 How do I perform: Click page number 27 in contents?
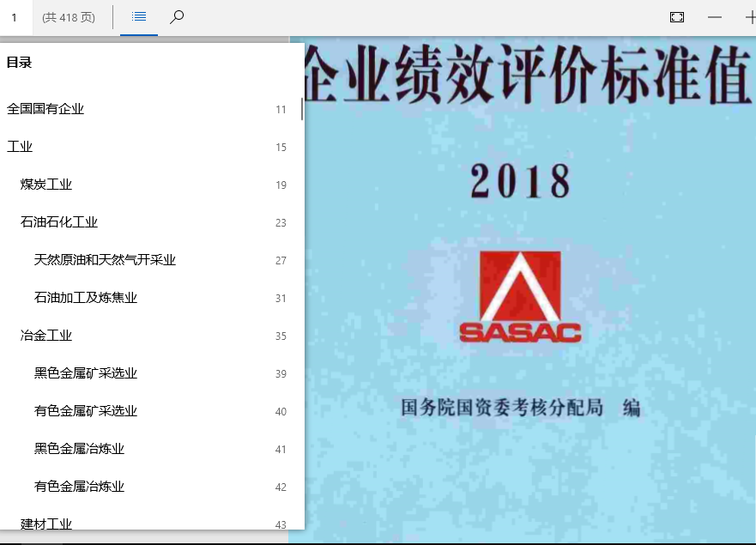281,260
